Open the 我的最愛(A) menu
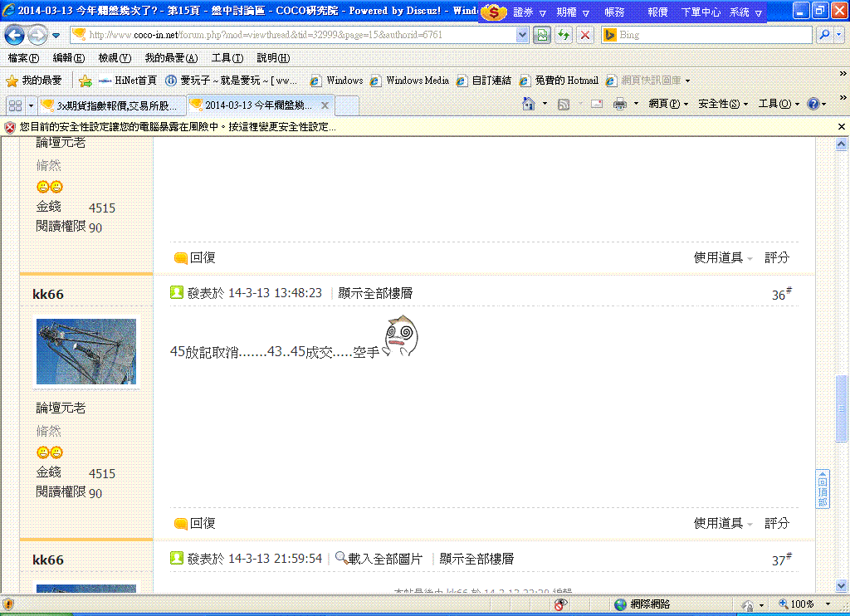This screenshot has width=850, height=616. 171,58
